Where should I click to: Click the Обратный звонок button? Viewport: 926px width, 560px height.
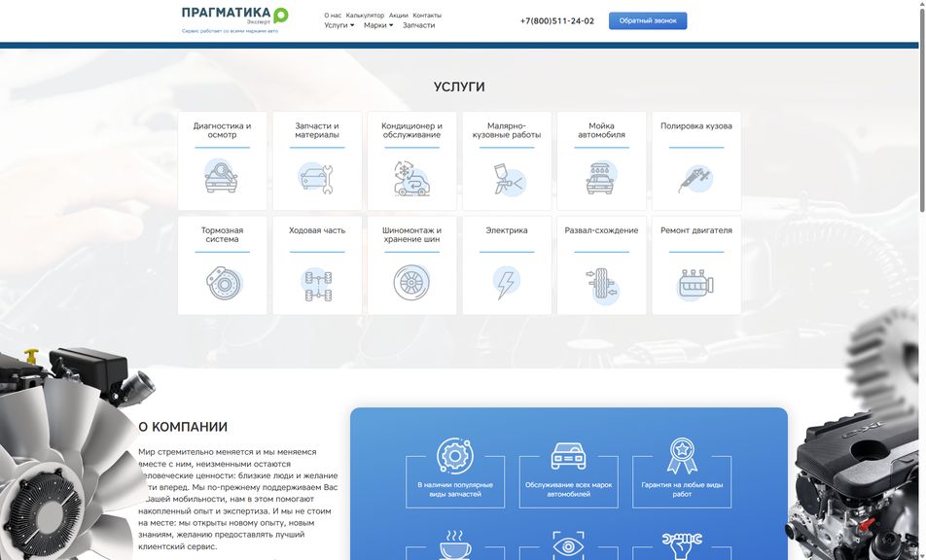(x=648, y=20)
